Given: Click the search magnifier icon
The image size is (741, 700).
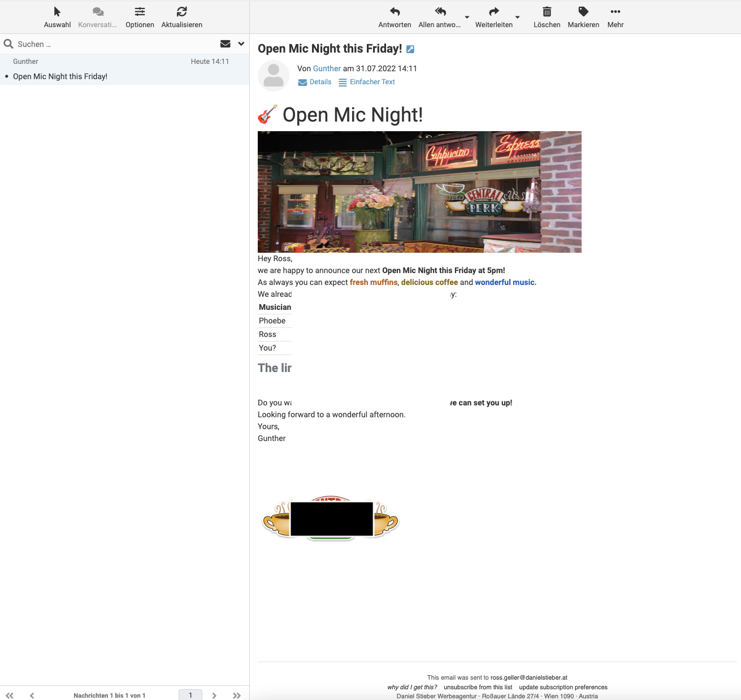Looking at the screenshot, I should tap(8, 44).
